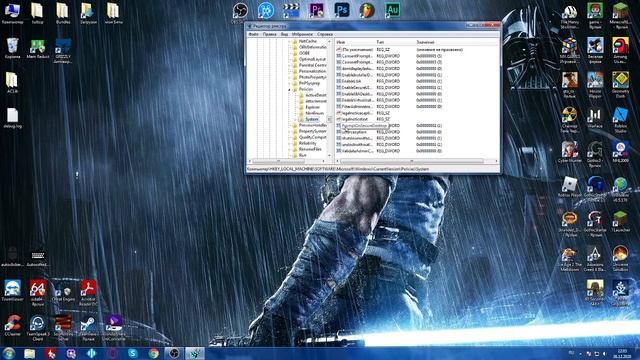
Task: Select the Roblox Studio desktop shortcut
Action: pos(620,120)
